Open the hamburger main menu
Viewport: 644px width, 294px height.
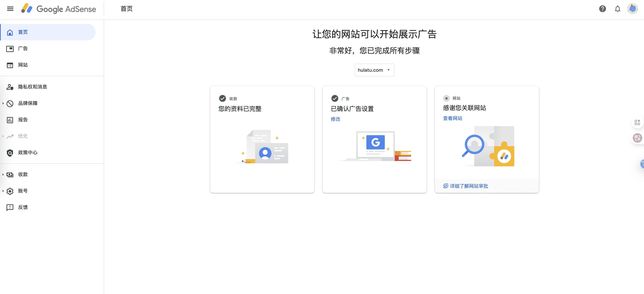pyautogui.click(x=10, y=9)
